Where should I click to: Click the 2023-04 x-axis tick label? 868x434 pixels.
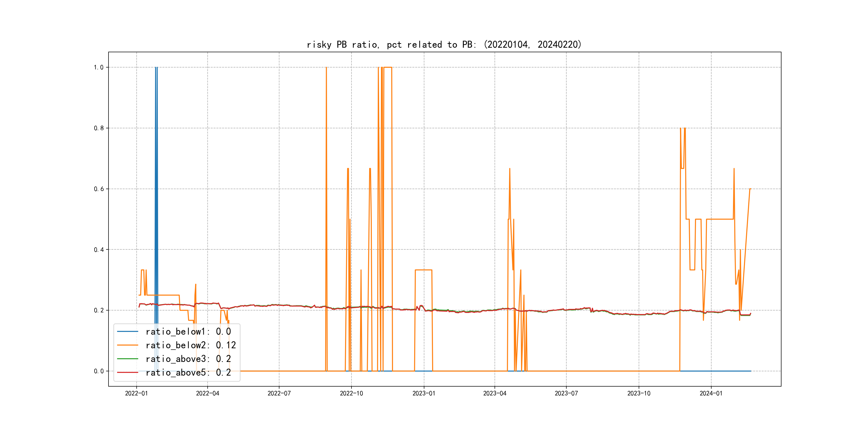pyautogui.click(x=495, y=393)
